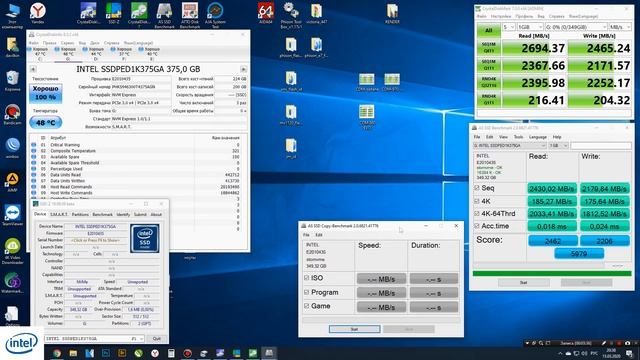
Task: Show previous disk arrow in CrystalDiskInfo
Action: pos(33,69)
